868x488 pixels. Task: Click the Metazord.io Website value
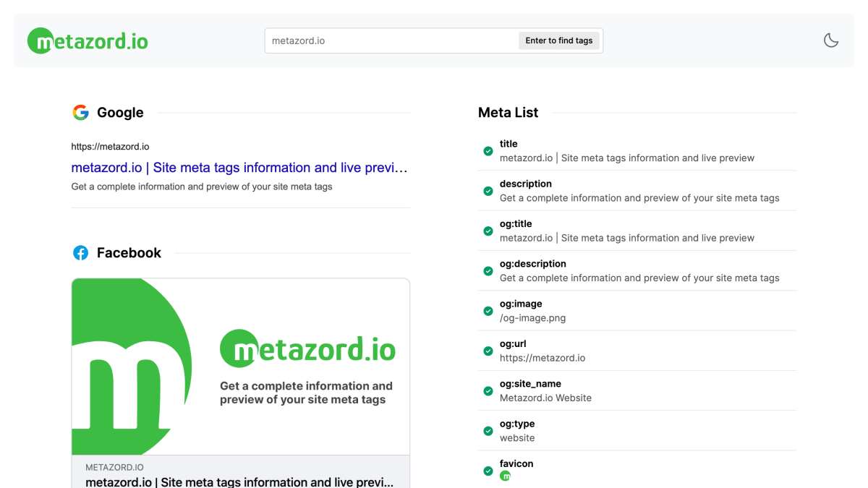tap(545, 398)
